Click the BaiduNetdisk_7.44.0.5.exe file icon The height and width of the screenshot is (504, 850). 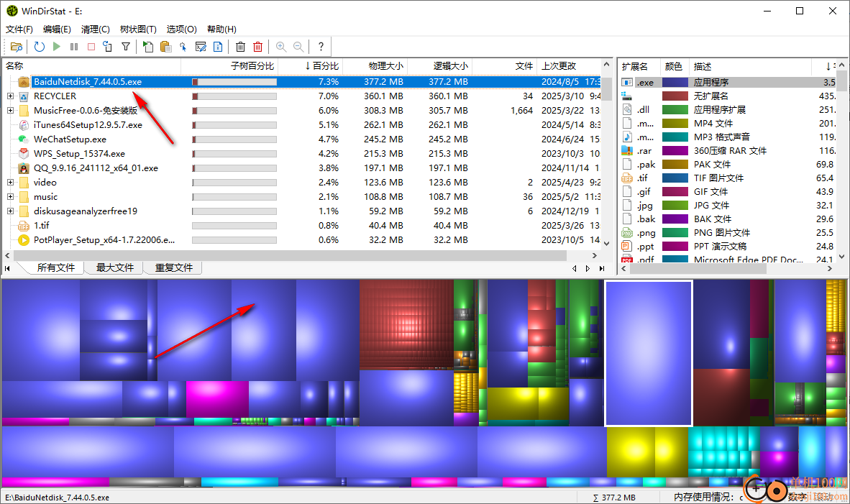(24, 82)
